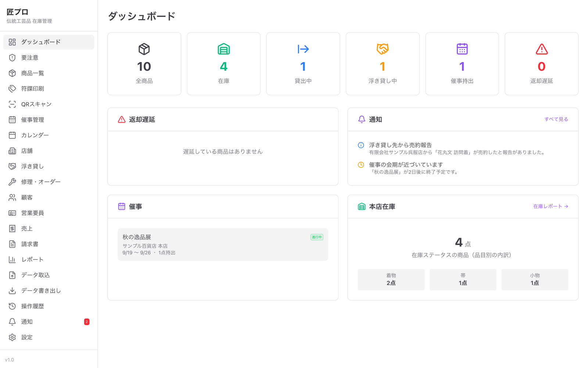Click the 貸出中 count of 1
The width and height of the screenshot is (588, 368).
[303, 67]
